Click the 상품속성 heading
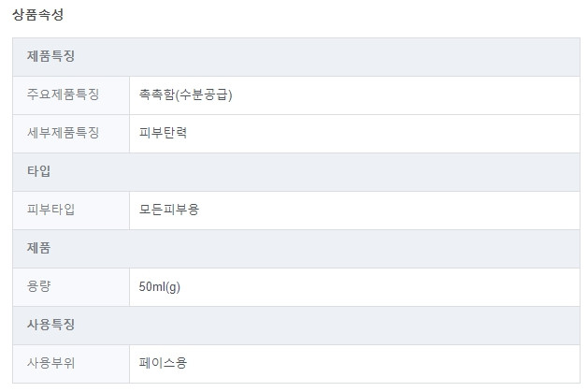Screen dimensions: 588x392 [x=38, y=15]
